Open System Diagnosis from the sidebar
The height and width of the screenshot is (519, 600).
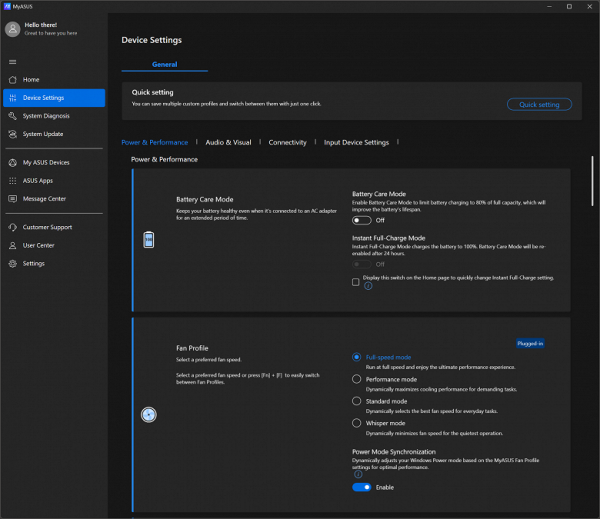pos(46,116)
